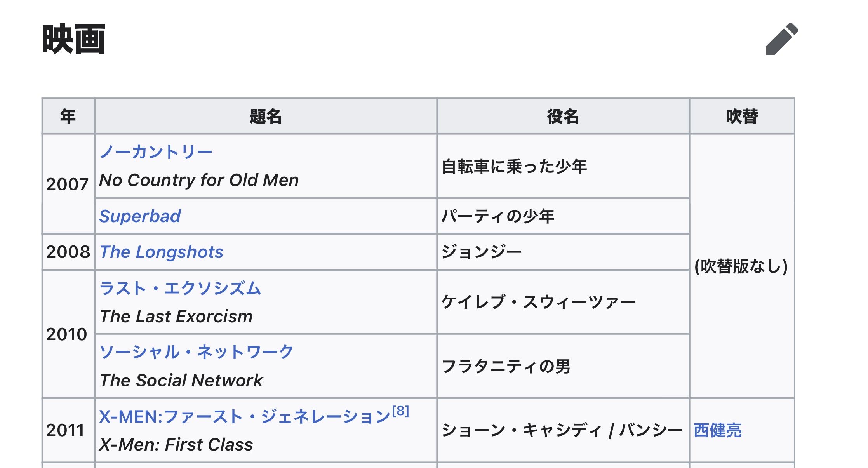Image resolution: width=868 pixels, height=468 pixels.
Task: Open the ラスト・エクソシズム link
Action: 180,289
